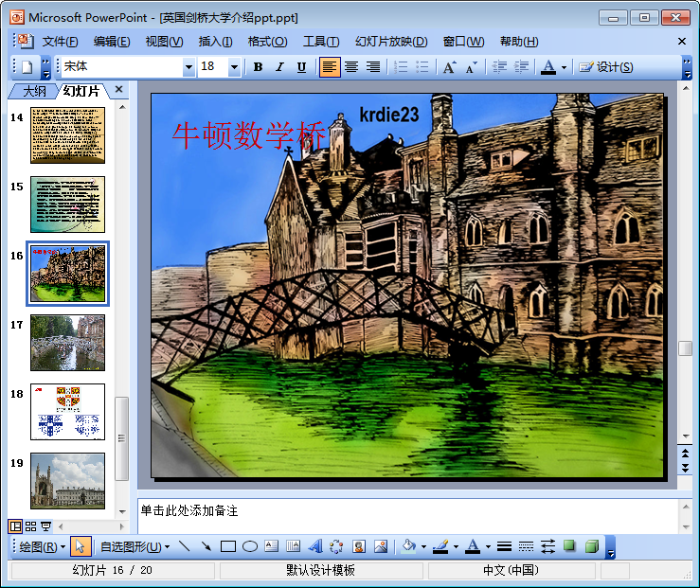Toggle Underline formatting

click(301, 67)
